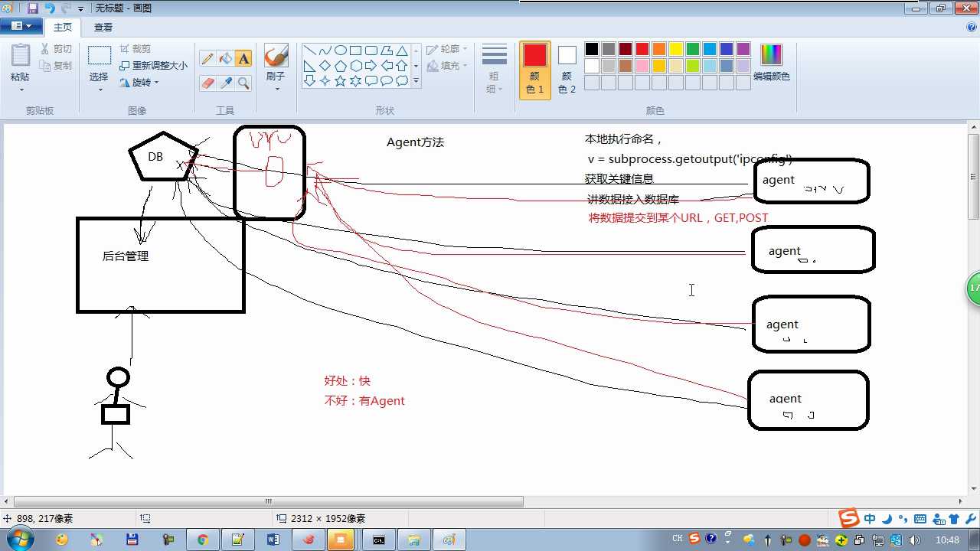Click the Undo arrow in the title bar
Viewport: 980px width, 551px height.
[50, 8]
